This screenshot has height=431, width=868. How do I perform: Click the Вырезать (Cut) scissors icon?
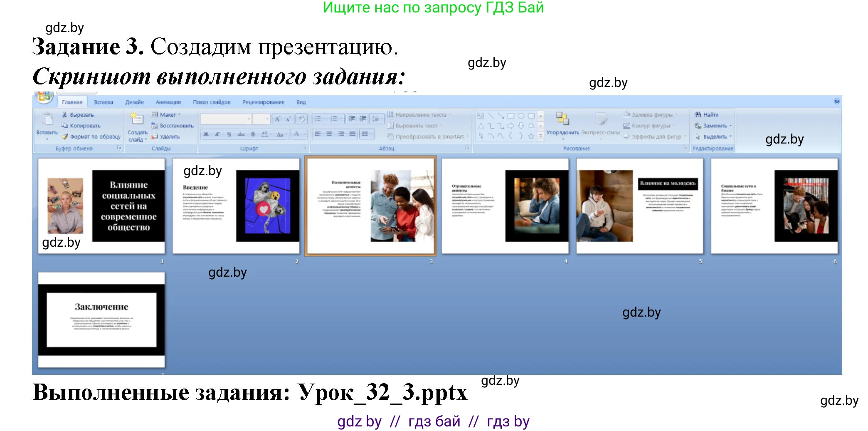click(x=65, y=115)
